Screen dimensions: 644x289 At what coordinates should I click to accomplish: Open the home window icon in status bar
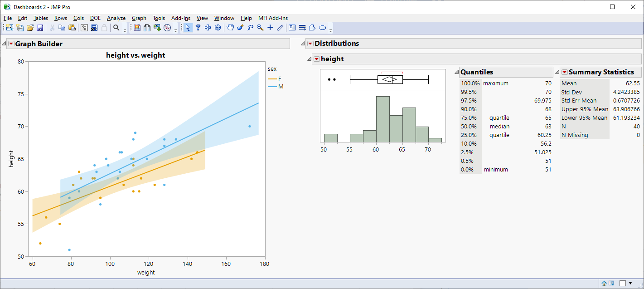[604, 283]
